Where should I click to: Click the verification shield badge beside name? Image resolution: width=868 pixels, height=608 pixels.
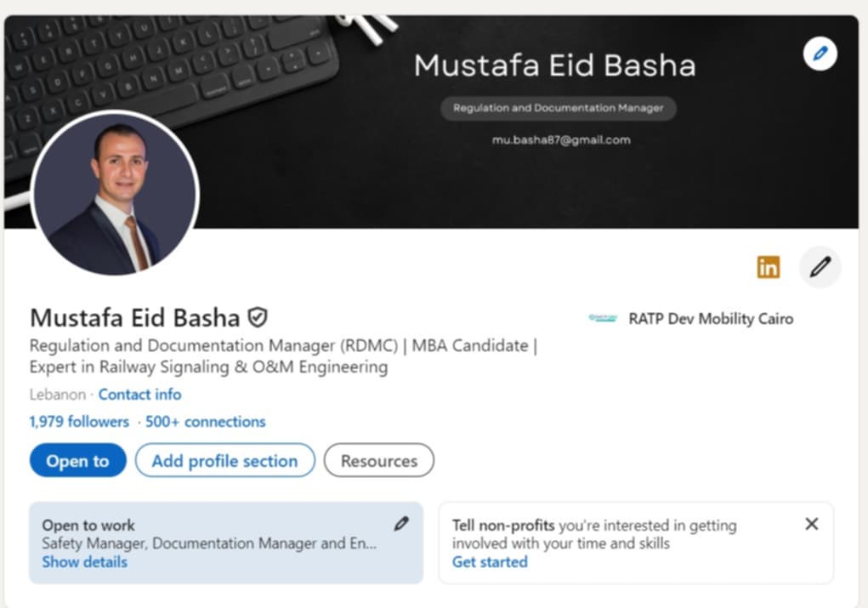(x=257, y=318)
